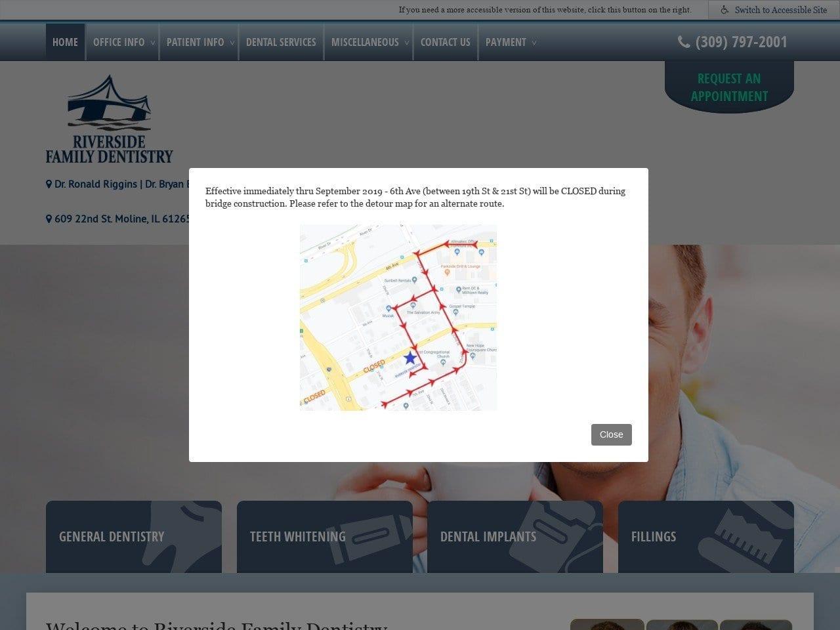Expand the Miscellaneous dropdown arrow
Screen dimensions: 840x630
(407, 43)
